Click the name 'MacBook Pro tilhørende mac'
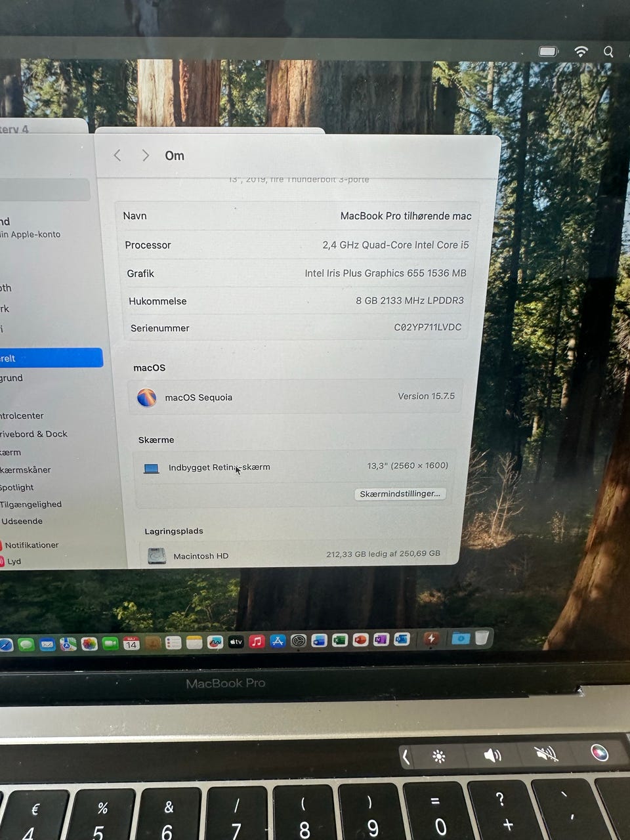Viewport: 630px width, 840px height. click(406, 216)
